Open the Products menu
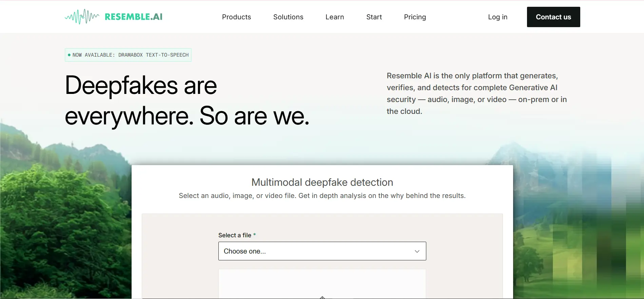The image size is (644, 299). click(236, 17)
